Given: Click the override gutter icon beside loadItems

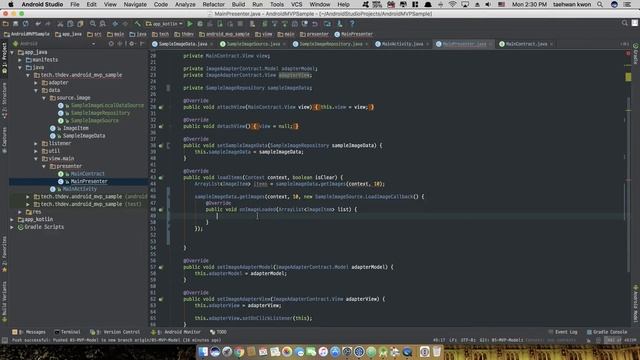Looking at the screenshot, I should click(161, 178).
